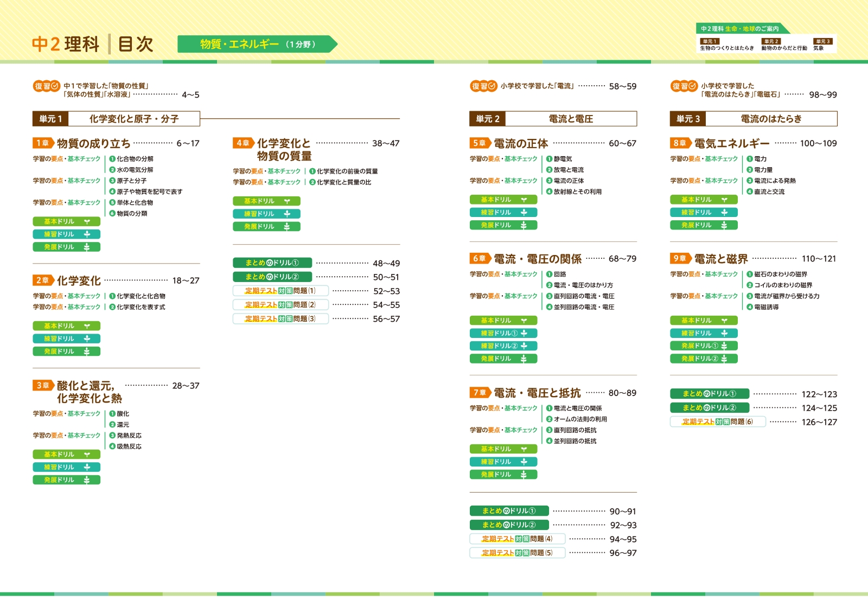Click the 6章 badge of 電流・電圧の関係
The height and width of the screenshot is (613, 868).
click(480, 259)
